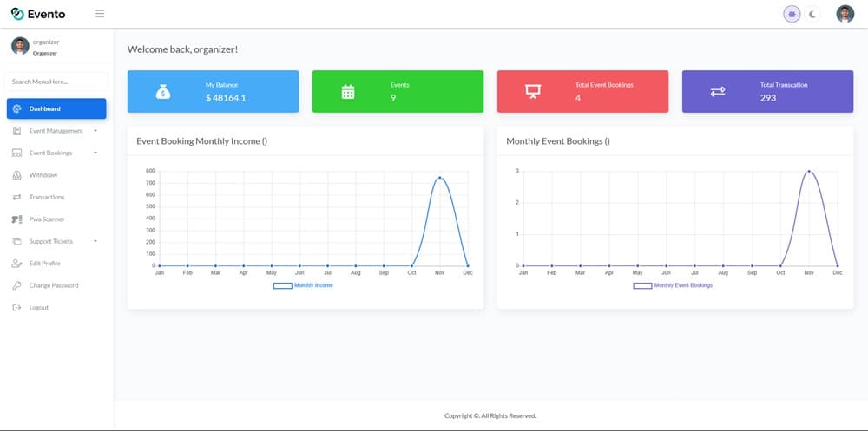Switch to light theme with sun toggle
This screenshot has width=868, height=431.
(x=792, y=14)
